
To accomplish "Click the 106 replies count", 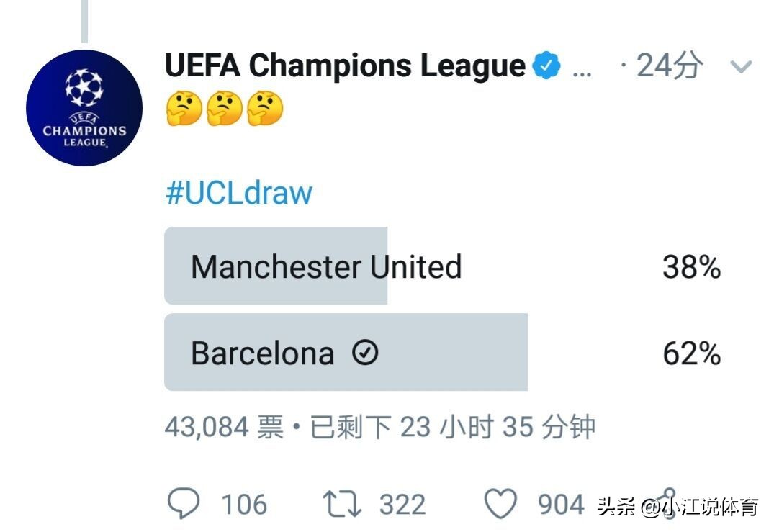I will point(244,505).
